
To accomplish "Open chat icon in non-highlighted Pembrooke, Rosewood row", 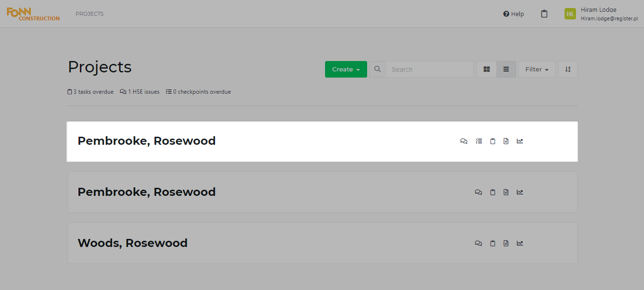I will click(x=478, y=192).
